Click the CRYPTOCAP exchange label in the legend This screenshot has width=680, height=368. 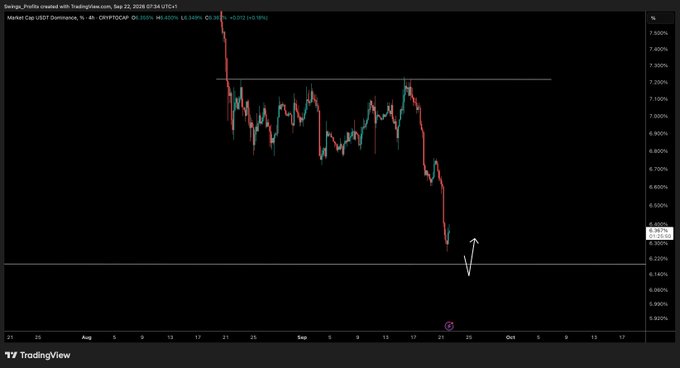pos(114,18)
